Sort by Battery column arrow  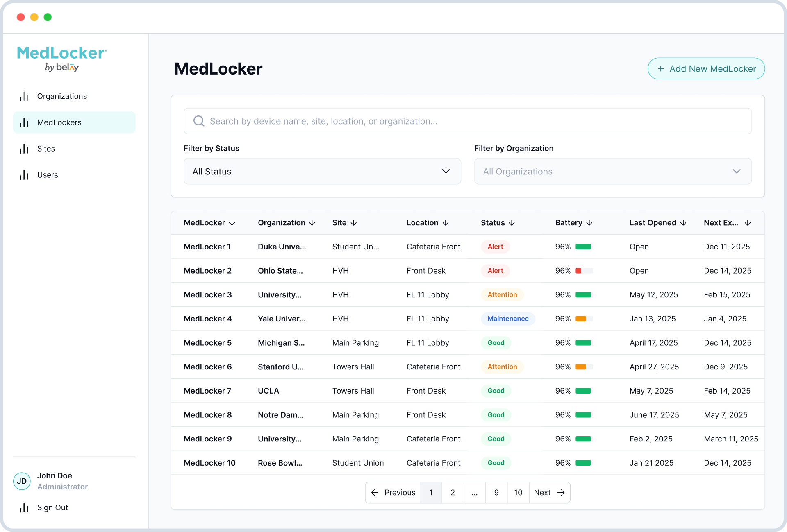(589, 223)
